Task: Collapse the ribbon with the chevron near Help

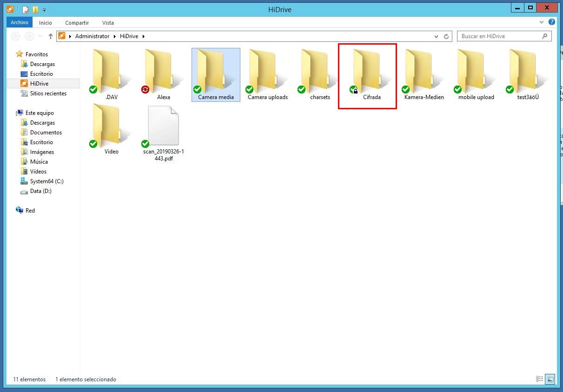Action: (541, 22)
